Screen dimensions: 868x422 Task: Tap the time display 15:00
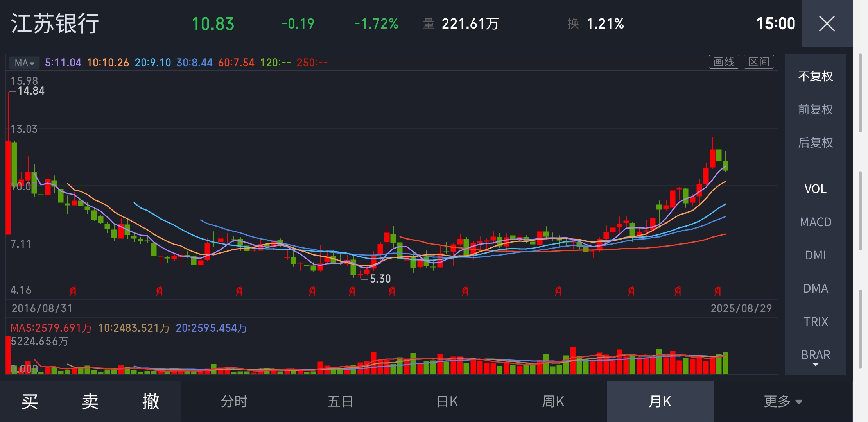pyautogui.click(x=776, y=24)
